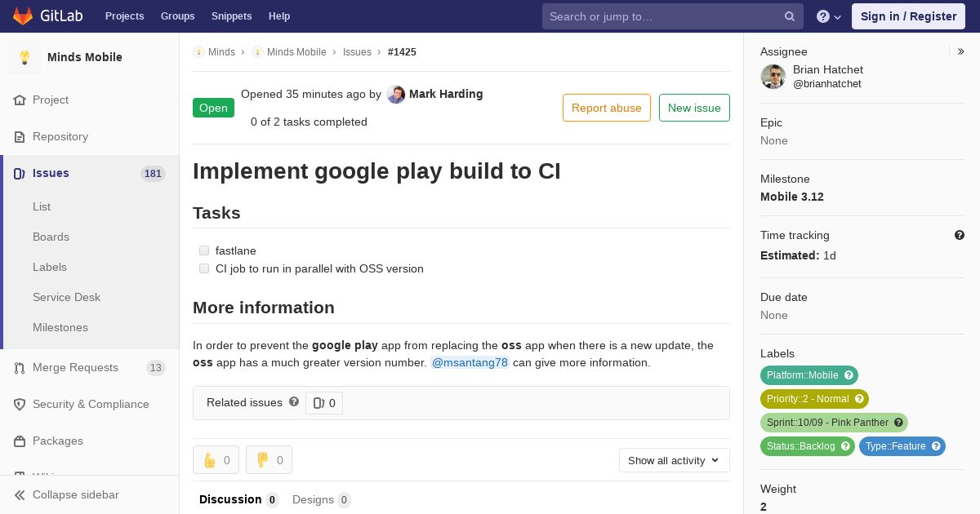Click the Minds Mobile breadcrumb icon
980x514 pixels.
tap(257, 51)
